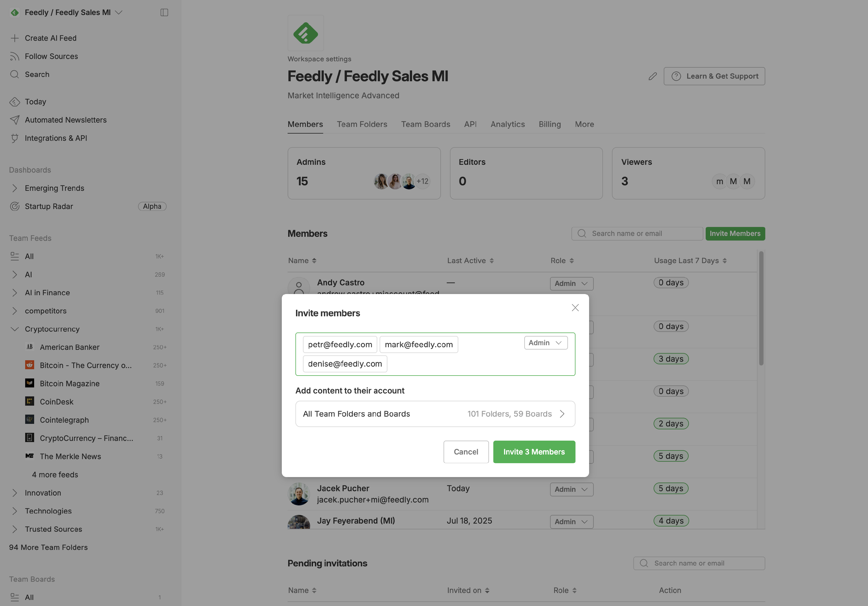Click the CoinDesk source icon
The height and width of the screenshot is (606, 868).
[x=30, y=401]
